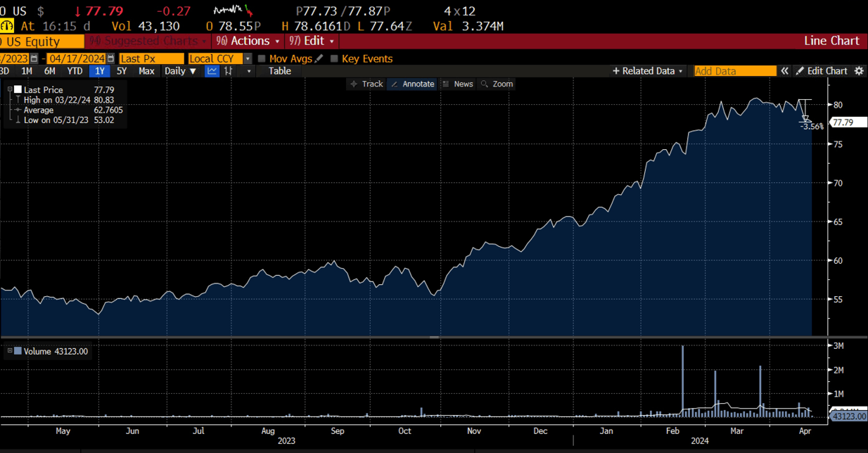Select the 1M time range
This screenshot has width=868, height=453.
27,71
